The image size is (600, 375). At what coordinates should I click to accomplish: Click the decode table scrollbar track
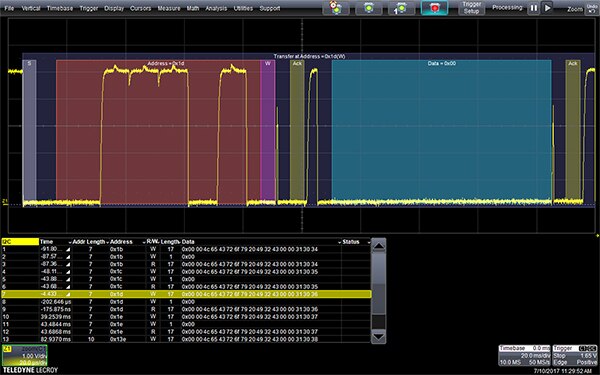coord(378,291)
